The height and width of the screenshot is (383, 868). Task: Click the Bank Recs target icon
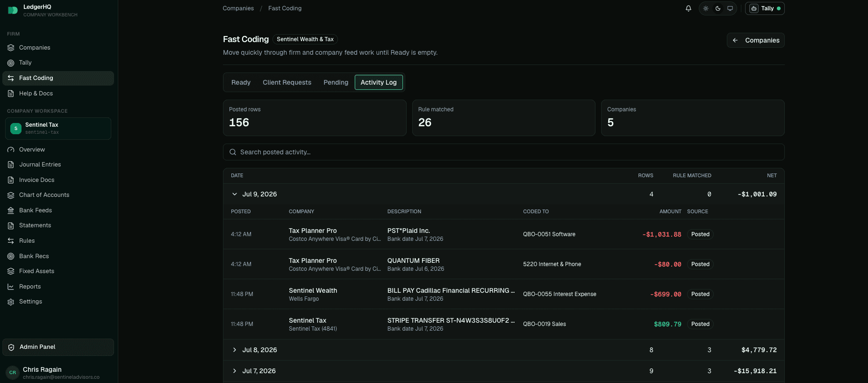[x=11, y=256]
